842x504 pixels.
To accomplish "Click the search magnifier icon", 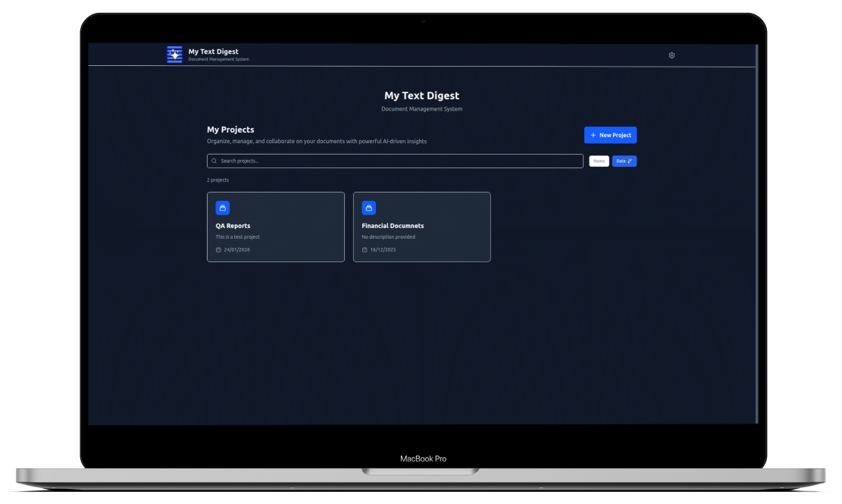I will pyautogui.click(x=214, y=161).
